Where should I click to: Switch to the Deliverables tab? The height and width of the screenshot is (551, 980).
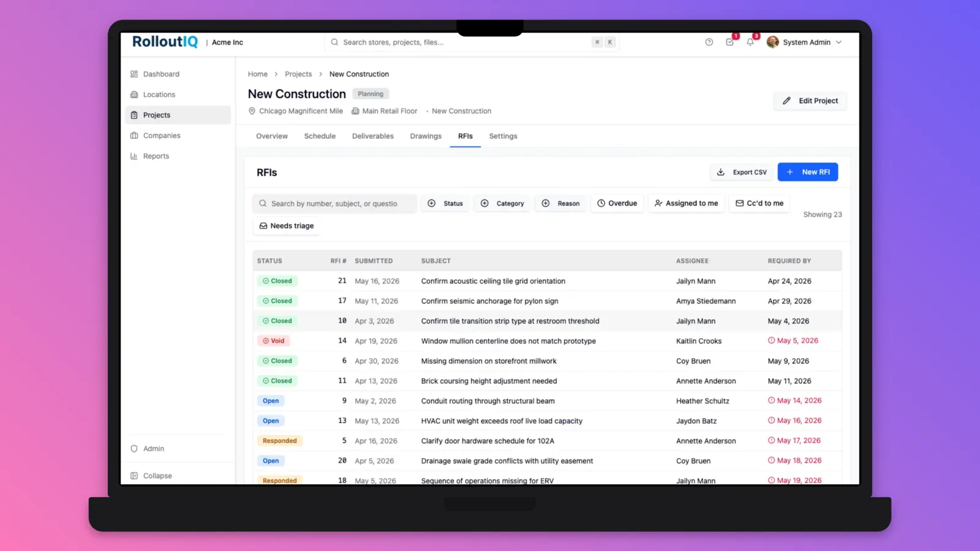pyautogui.click(x=373, y=136)
